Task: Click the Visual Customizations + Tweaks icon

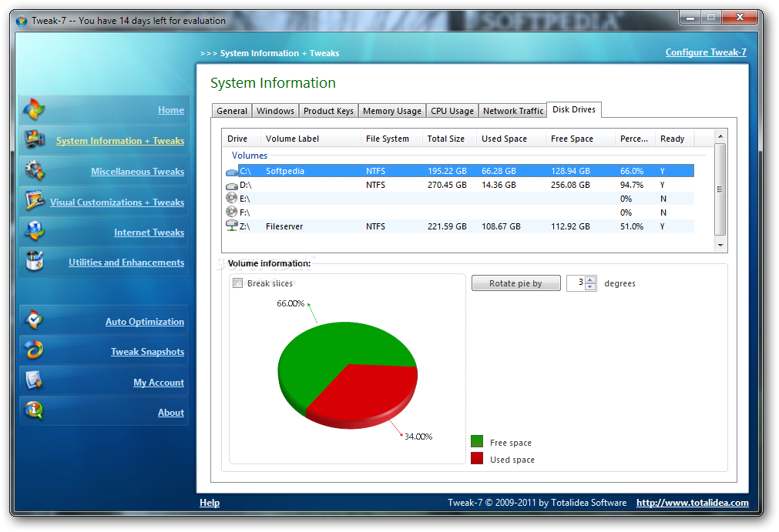Action: [x=35, y=200]
